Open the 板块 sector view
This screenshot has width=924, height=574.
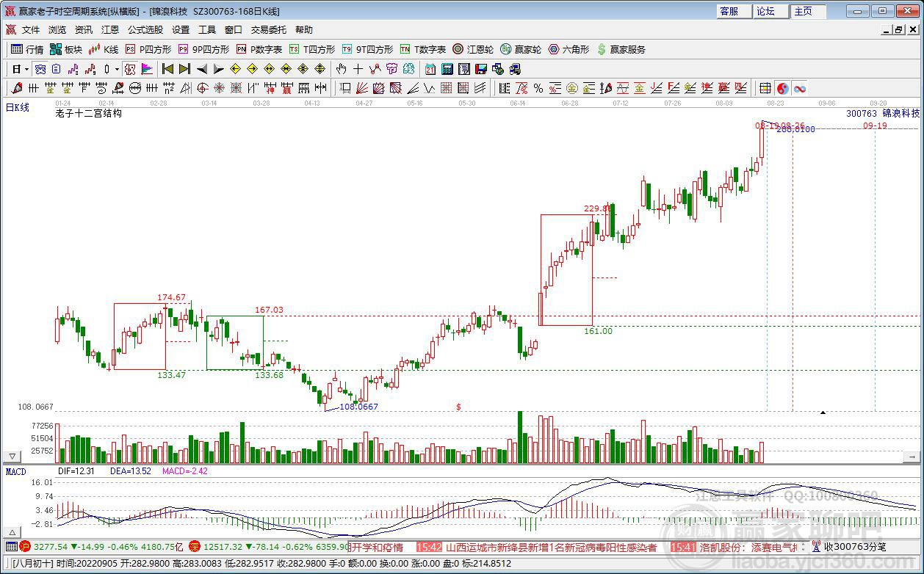coord(66,49)
